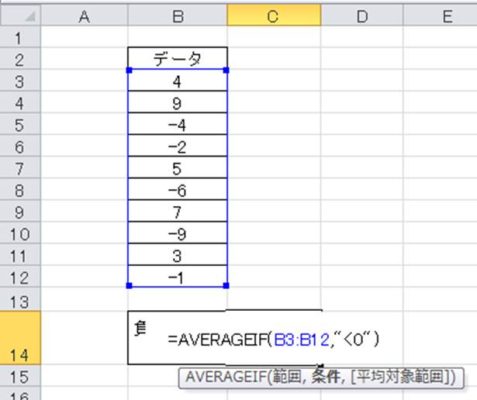The image size is (477, 400).
Task: Click the データ header cell
Action: [178, 59]
